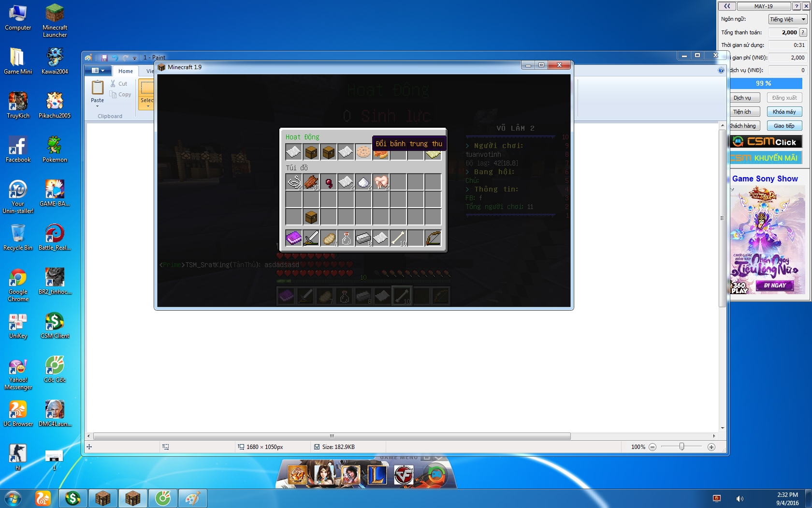Select the chest in the Túi đồ grid
This screenshot has width=812, height=508.
(x=311, y=217)
